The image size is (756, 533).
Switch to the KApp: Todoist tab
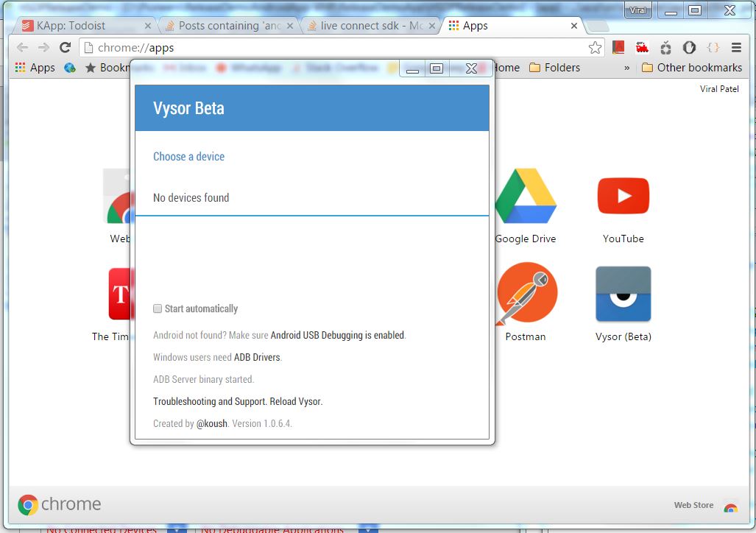(85, 26)
